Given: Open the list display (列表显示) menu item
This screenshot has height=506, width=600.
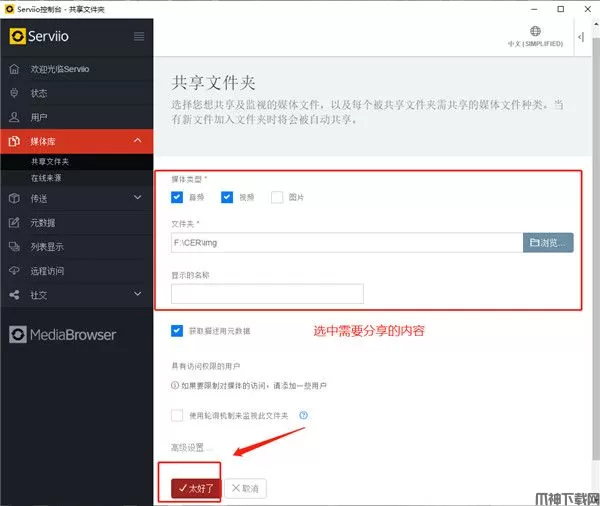Looking at the screenshot, I should coord(77,246).
